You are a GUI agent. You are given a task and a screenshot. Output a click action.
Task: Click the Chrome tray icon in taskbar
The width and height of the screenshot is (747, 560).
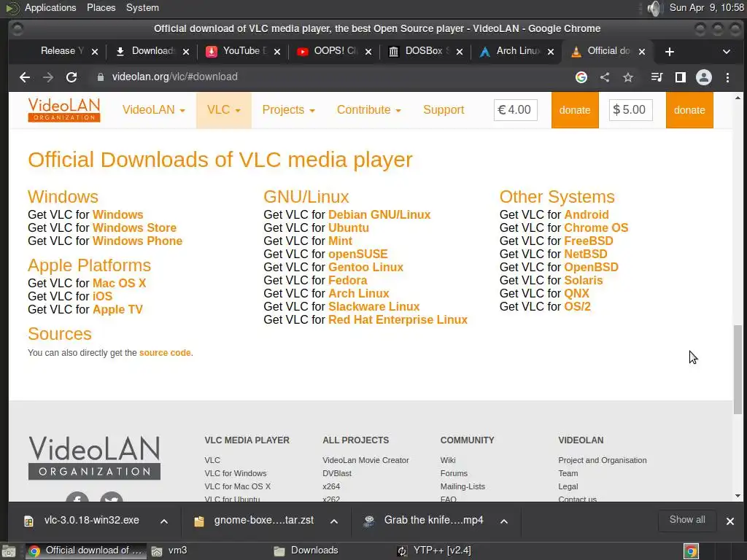tap(691, 551)
